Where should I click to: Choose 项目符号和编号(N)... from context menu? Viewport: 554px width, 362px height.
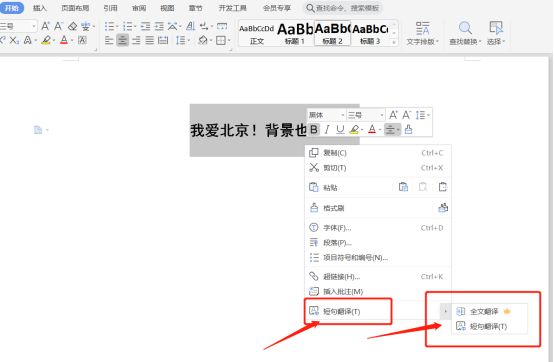pyautogui.click(x=378, y=257)
